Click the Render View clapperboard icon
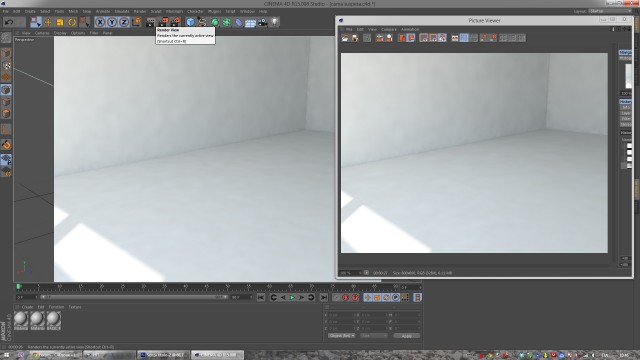The image size is (640, 360). coord(151,22)
